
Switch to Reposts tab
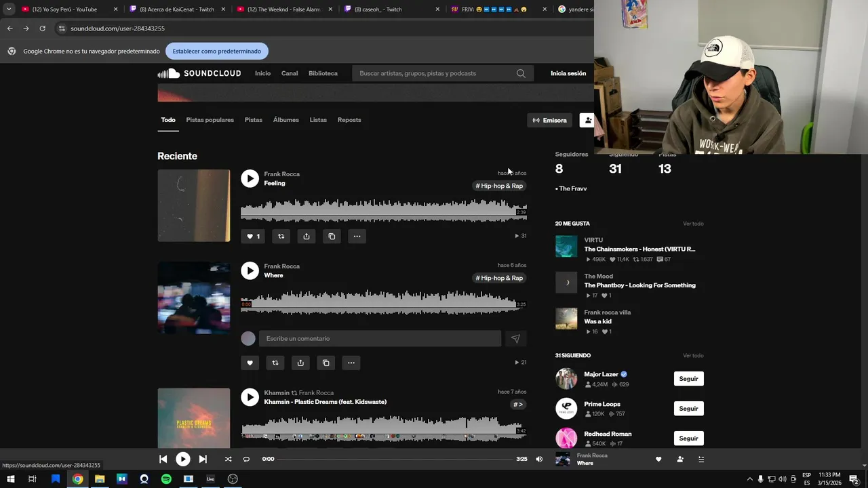click(x=349, y=120)
